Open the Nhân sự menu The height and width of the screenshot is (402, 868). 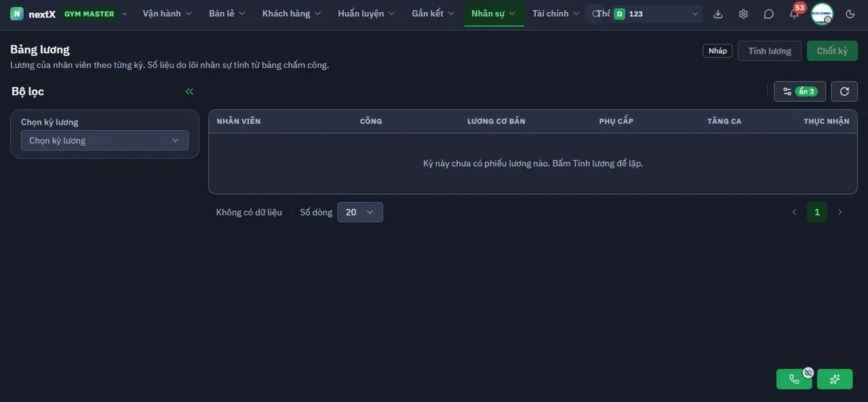(x=494, y=14)
